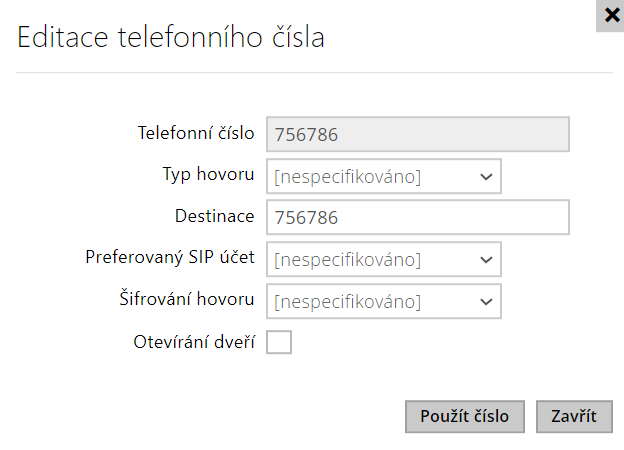Click the Preferovaný SIP účet label

[x=170, y=258]
